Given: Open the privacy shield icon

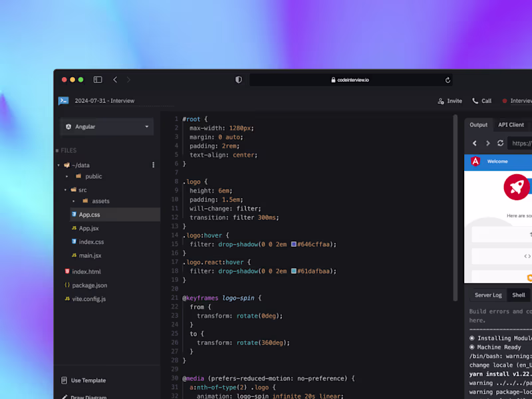Looking at the screenshot, I should [x=239, y=80].
